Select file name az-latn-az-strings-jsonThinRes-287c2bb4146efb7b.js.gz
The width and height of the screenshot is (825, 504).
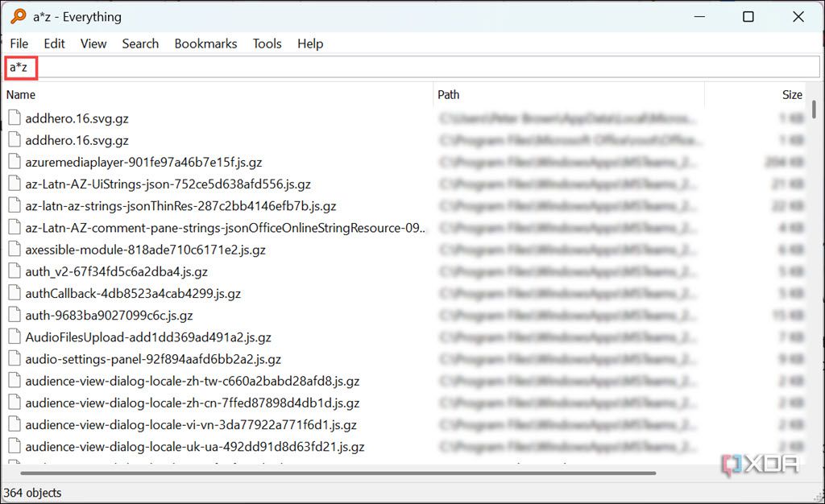[x=180, y=206]
